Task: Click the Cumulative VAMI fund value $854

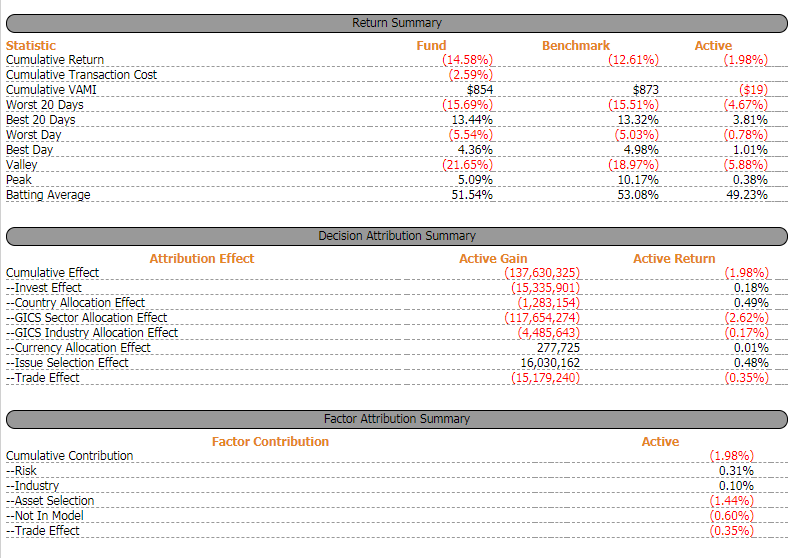Action: 480,90
